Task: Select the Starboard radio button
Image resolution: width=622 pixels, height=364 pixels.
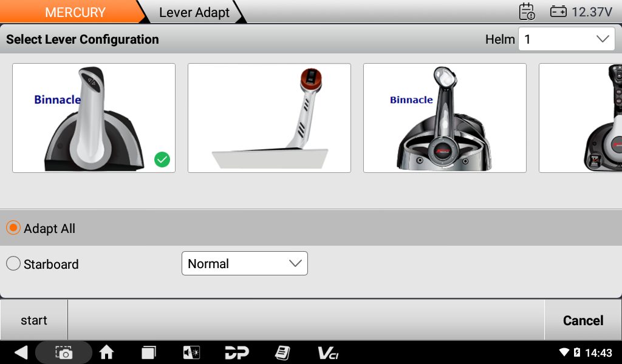Action: [13, 264]
